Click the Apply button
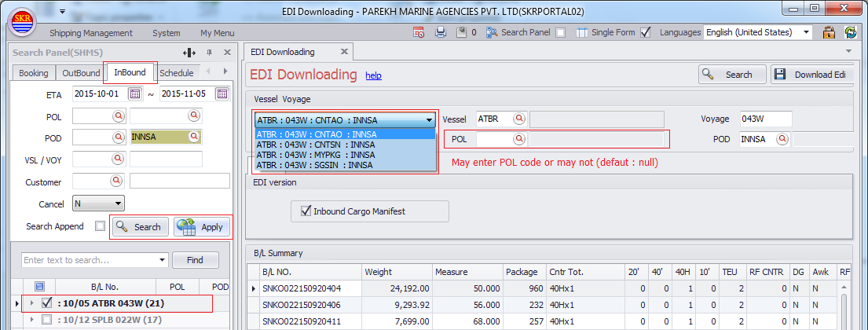Viewport: 868px width, 330px height. point(202,227)
